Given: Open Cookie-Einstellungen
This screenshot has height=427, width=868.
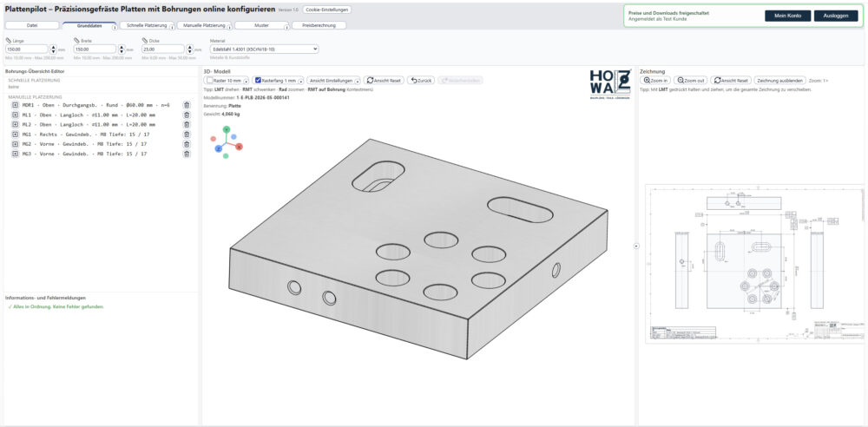Looking at the screenshot, I should point(326,10).
